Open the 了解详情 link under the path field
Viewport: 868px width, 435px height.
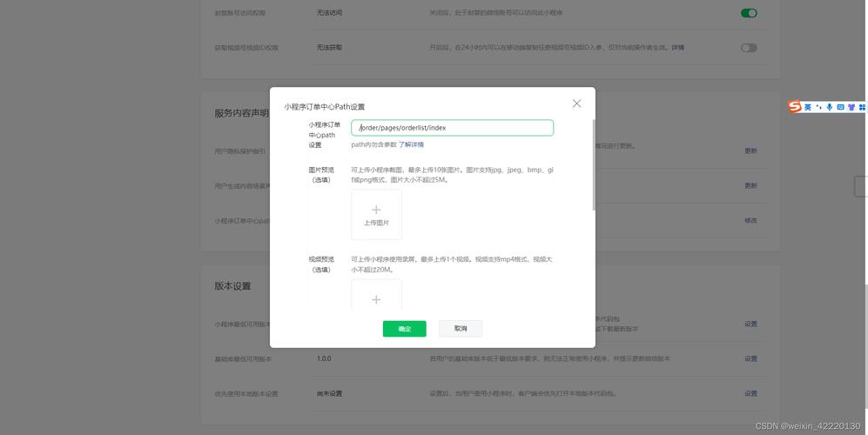pos(411,144)
